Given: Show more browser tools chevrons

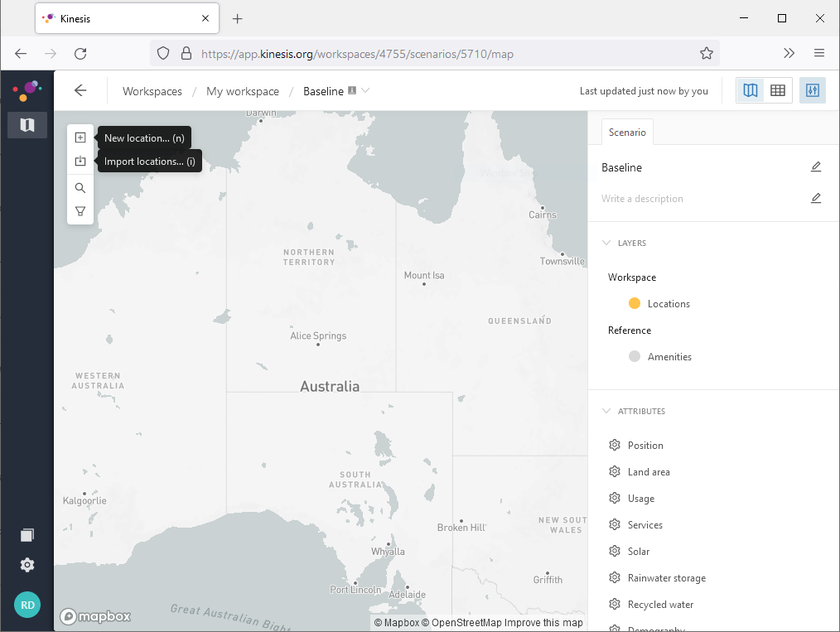Looking at the screenshot, I should click(x=789, y=53).
